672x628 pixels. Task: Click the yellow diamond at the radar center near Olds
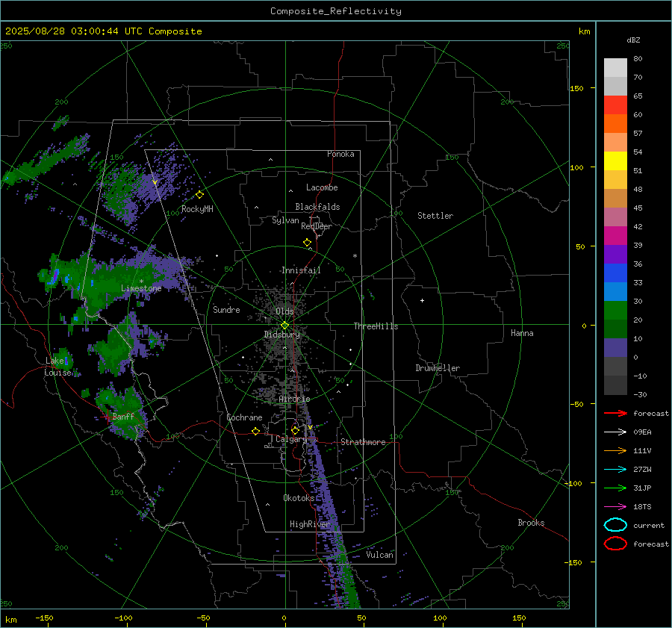pos(284,326)
